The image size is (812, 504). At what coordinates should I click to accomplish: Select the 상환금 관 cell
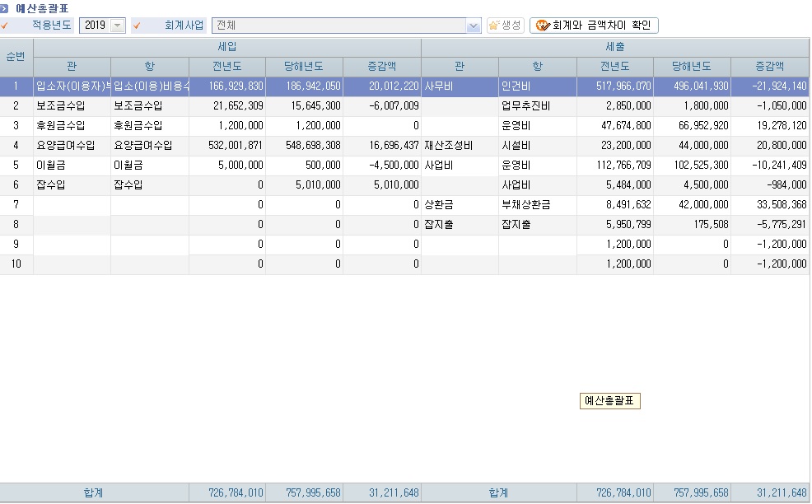pyautogui.click(x=460, y=204)
